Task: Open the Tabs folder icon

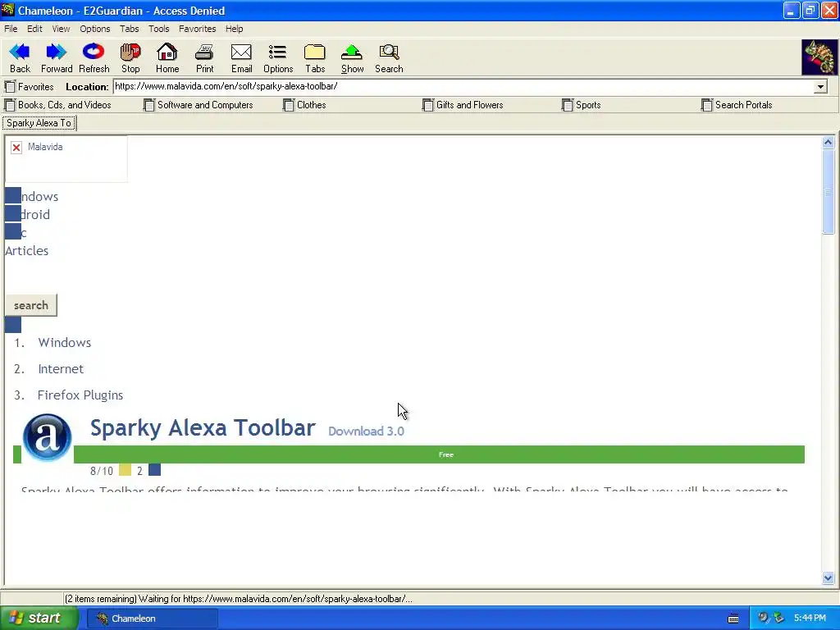Action: (x=314, y=58)
